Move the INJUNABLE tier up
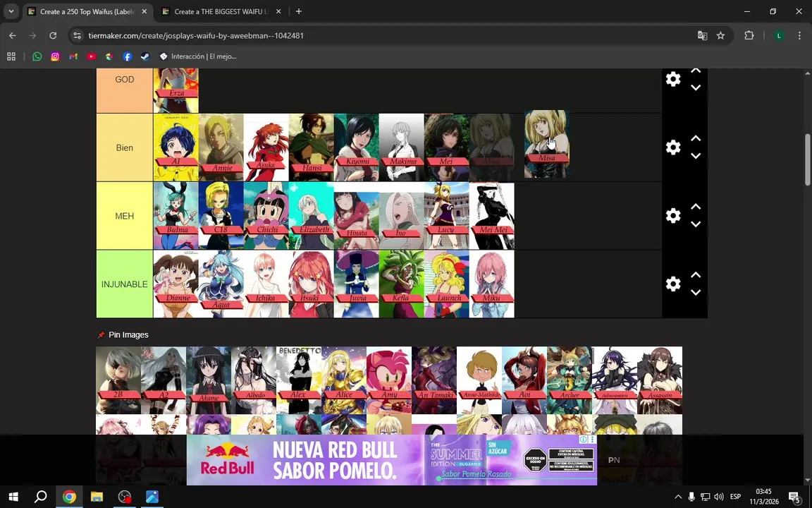 (696, 275)
